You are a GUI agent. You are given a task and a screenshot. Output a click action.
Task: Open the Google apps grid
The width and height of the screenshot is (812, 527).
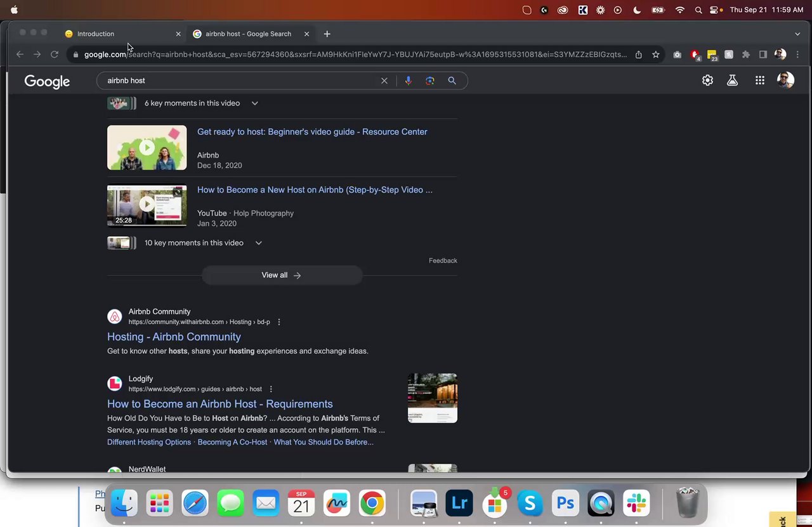tap(760, 81)
